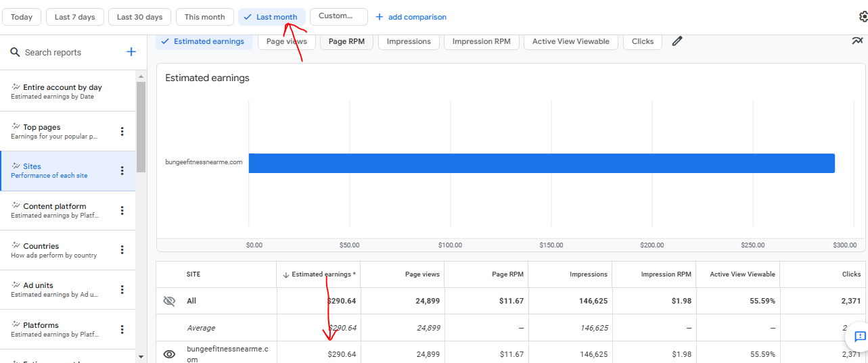Toggle the Page views metric chip
The height and width of the screenshot is (363, 868).
tap(287, 41)
